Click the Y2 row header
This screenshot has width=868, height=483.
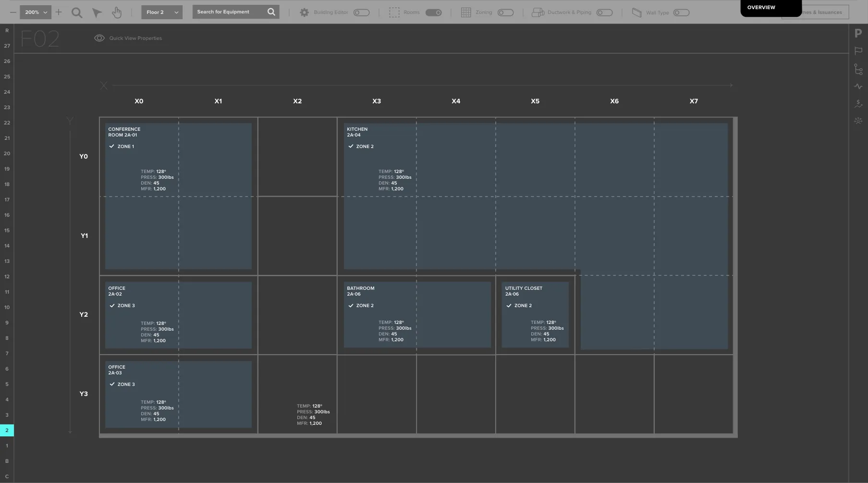[84, 314]
